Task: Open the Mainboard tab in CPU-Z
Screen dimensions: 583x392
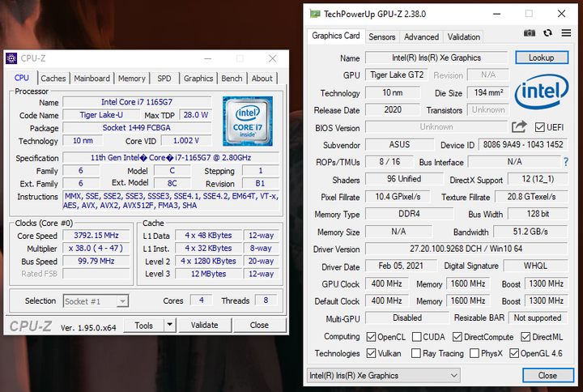Action: point(91,79)
